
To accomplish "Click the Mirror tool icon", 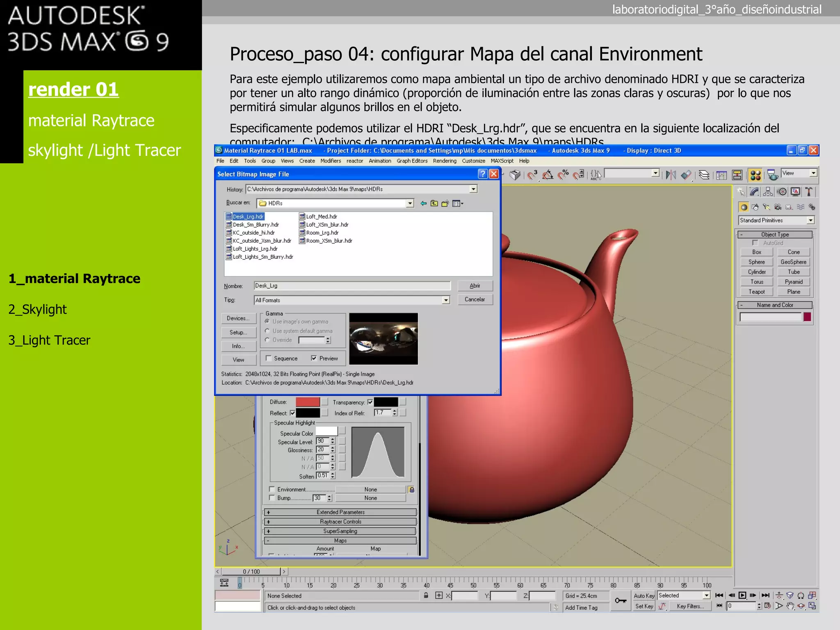I will click(x=671, y=175).
